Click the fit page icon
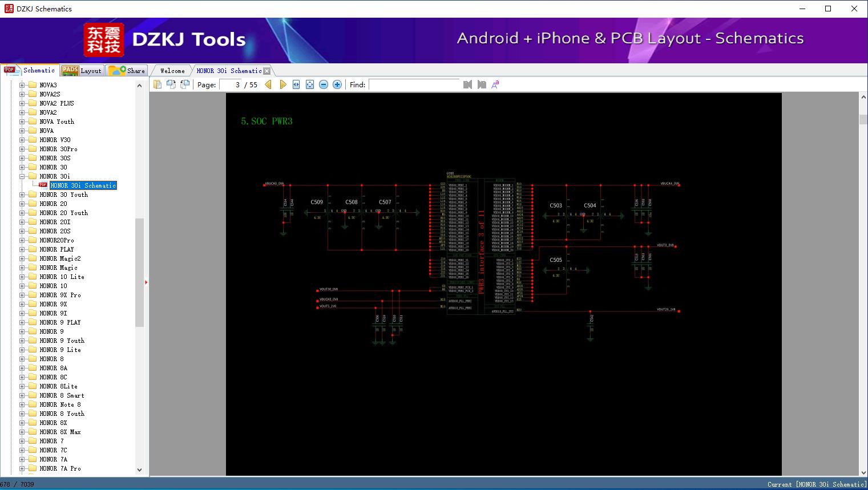Image resolution: width=868 pixels, height=490 pixels. 310,84
